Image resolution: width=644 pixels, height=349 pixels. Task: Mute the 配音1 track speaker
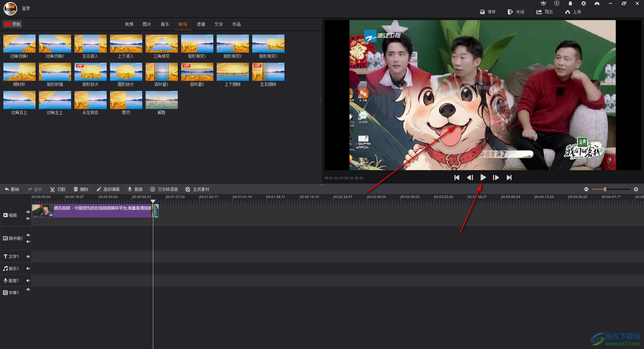[x=28, y=281]
